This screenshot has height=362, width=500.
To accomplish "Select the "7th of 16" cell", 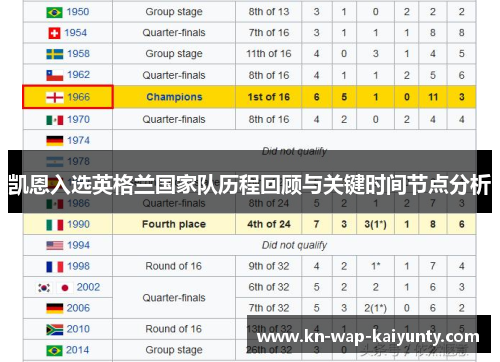I will pos(269,33).
